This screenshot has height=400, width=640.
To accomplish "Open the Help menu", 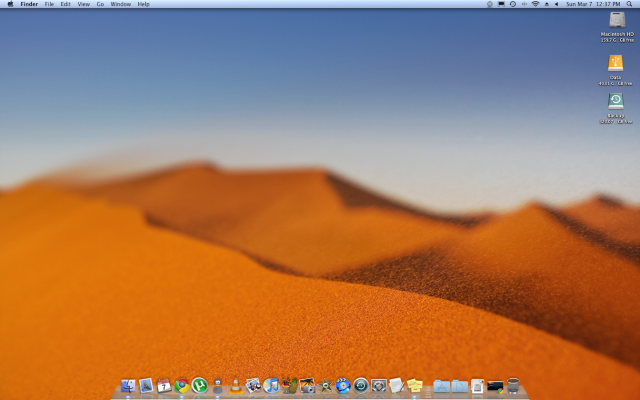I will (143, 4).
